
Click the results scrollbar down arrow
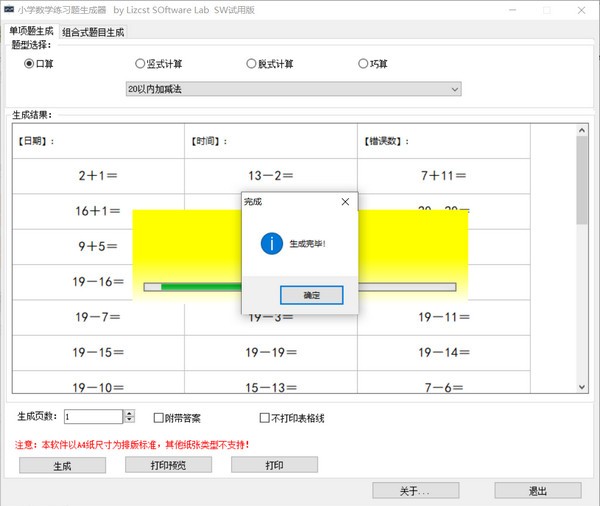[x=582, y=386]
